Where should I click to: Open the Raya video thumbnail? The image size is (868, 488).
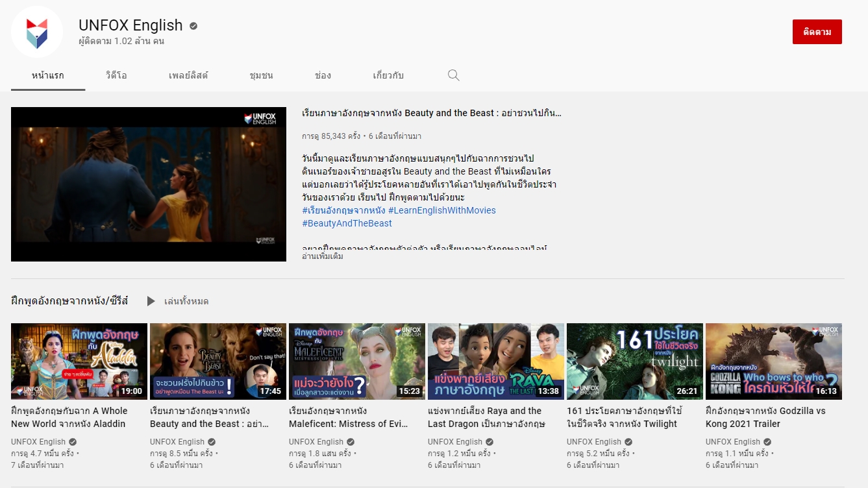496,361
